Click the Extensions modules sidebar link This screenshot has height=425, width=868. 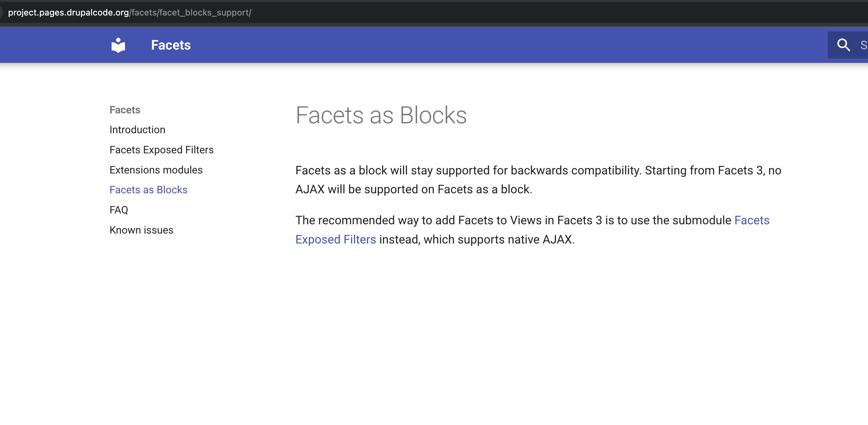[156, 169]
